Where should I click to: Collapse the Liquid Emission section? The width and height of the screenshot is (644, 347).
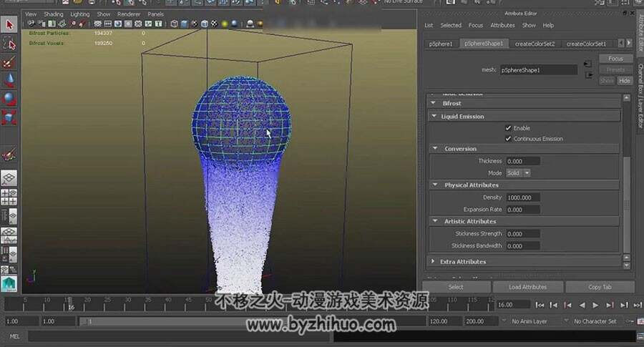(434, 116)
